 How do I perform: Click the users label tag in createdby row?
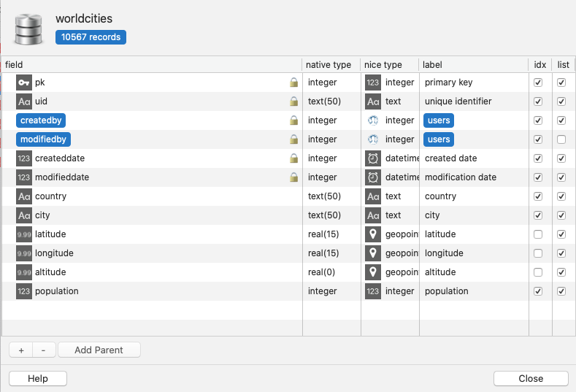pos(439,120)
